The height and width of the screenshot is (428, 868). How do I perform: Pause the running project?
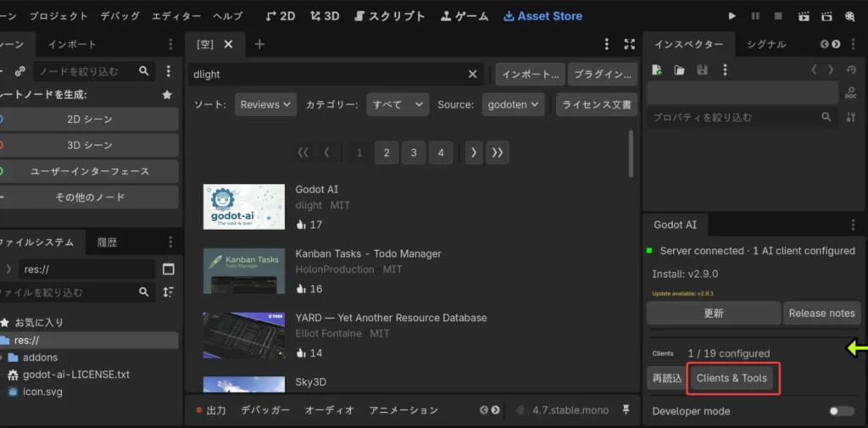click(755, 16)
